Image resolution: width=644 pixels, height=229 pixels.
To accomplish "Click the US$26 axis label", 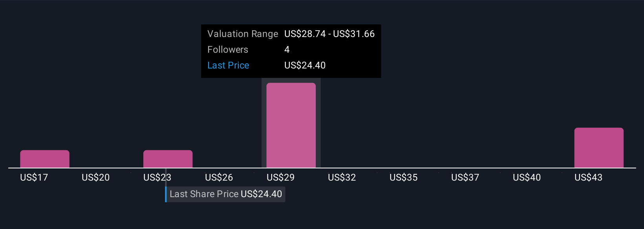I will pos(219,177).
